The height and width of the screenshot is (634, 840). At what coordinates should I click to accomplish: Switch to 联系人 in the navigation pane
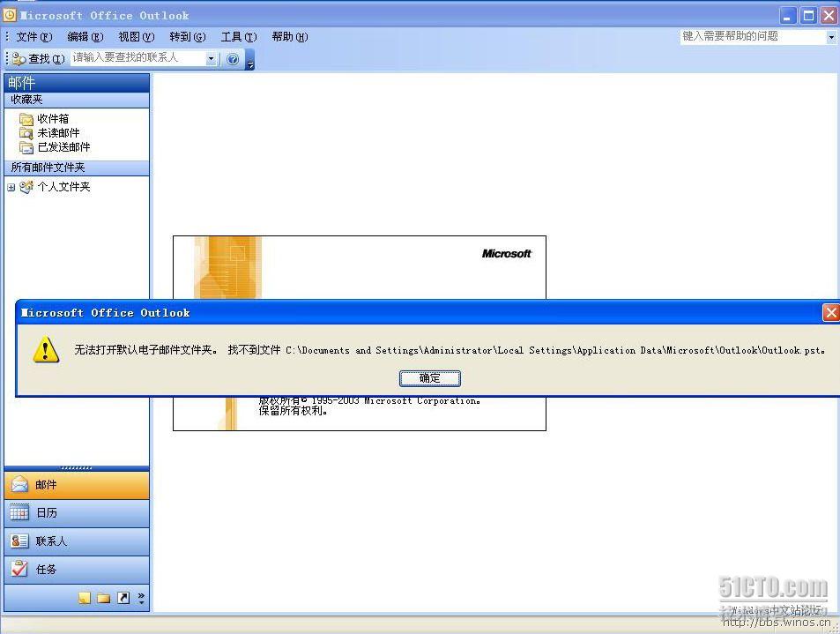[x=77, y=541]
